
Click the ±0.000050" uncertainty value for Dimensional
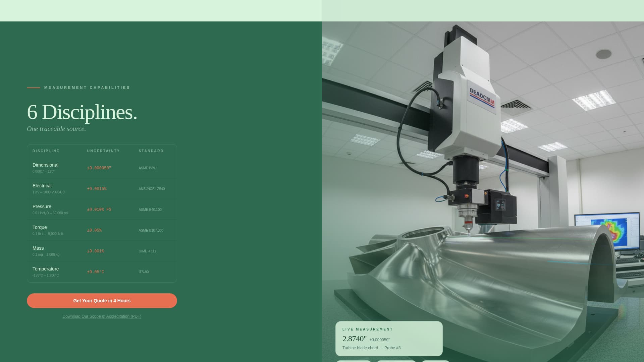[99, 168]
